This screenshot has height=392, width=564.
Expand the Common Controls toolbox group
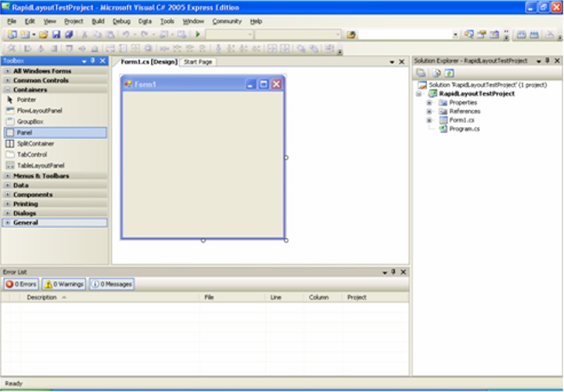(7, 80)
